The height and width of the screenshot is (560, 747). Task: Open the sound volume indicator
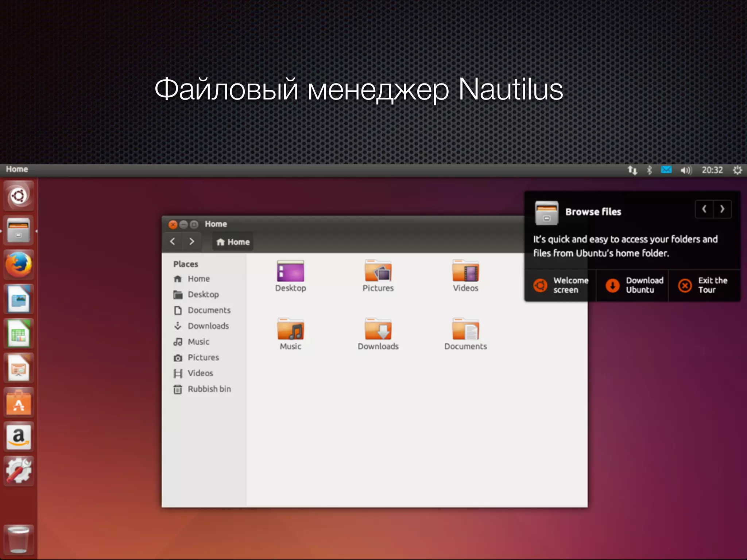pos(686,170)
